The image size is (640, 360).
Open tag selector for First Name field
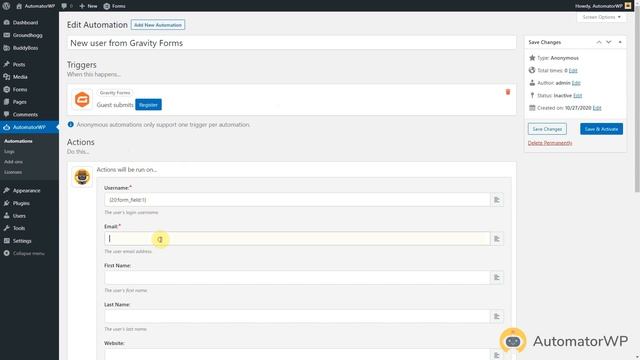497,278
